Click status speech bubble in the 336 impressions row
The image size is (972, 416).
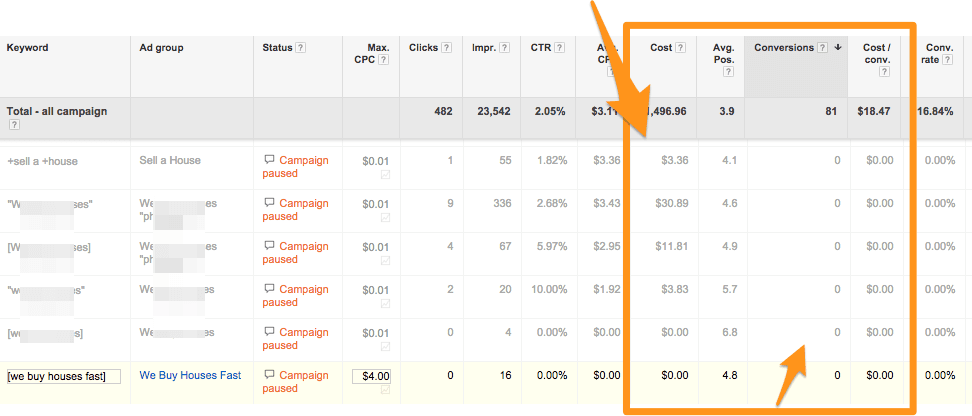[x=269, y=203]
